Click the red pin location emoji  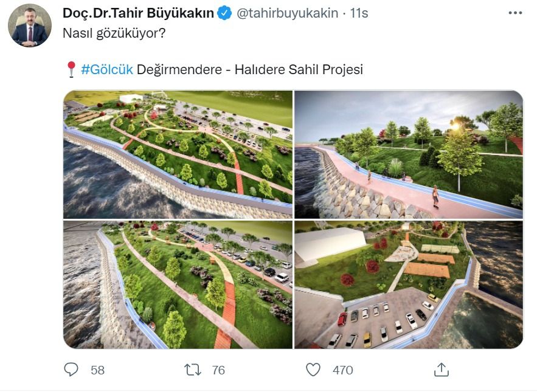71,69
